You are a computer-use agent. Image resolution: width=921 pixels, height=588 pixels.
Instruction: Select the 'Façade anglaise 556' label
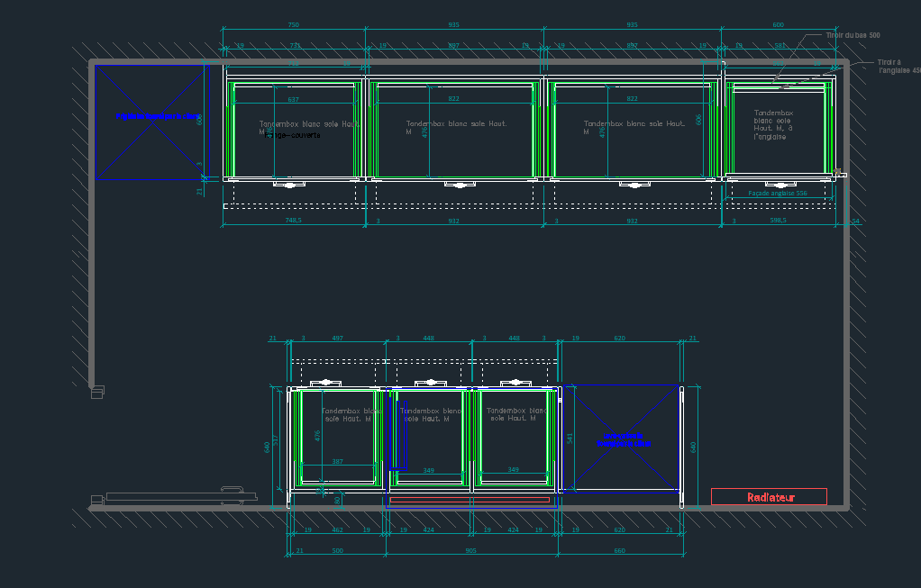778,194
